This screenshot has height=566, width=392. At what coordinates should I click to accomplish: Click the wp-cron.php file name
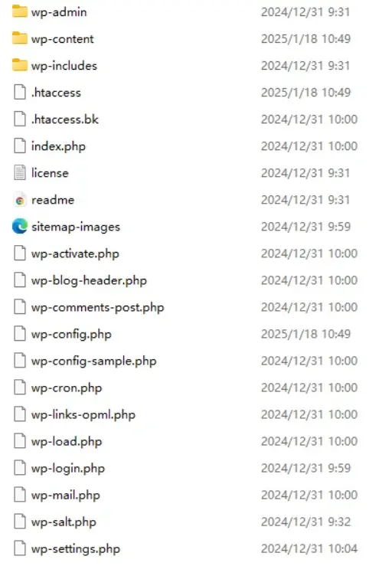[x=67, y=388]
